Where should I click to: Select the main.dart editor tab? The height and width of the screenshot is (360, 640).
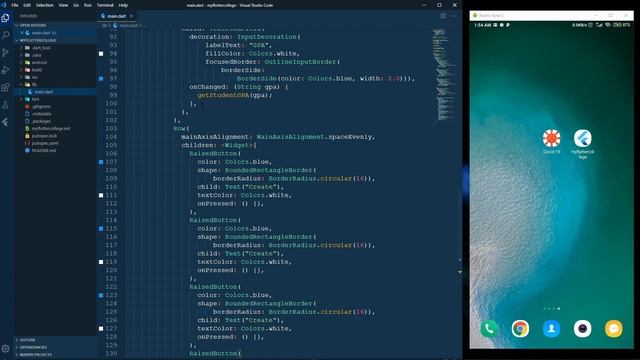[x=117, y=16]
